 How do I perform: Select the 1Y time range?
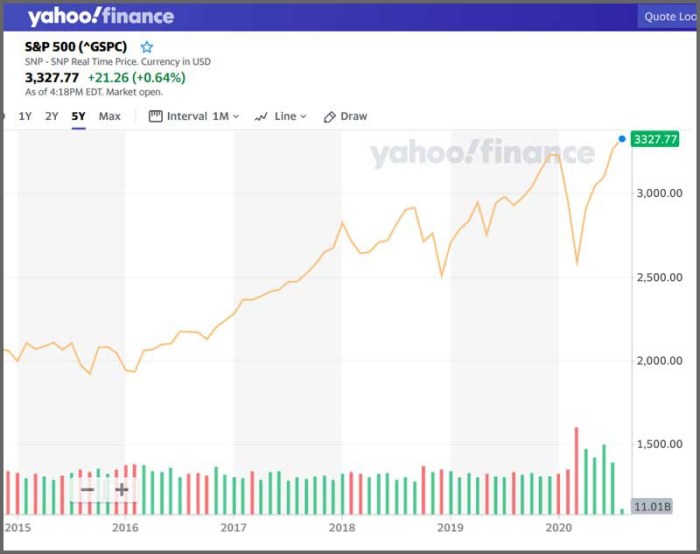pyautogui.click(x=25, y=116)
